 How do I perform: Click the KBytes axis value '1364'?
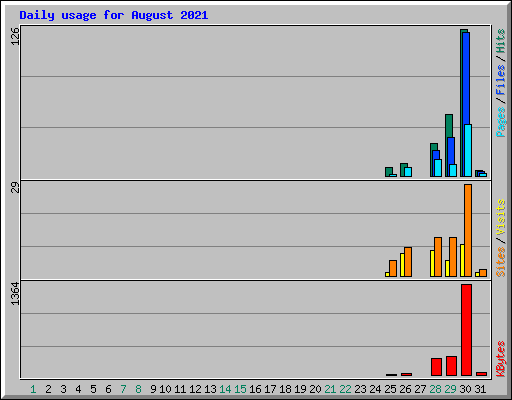[x=15, y=294]
